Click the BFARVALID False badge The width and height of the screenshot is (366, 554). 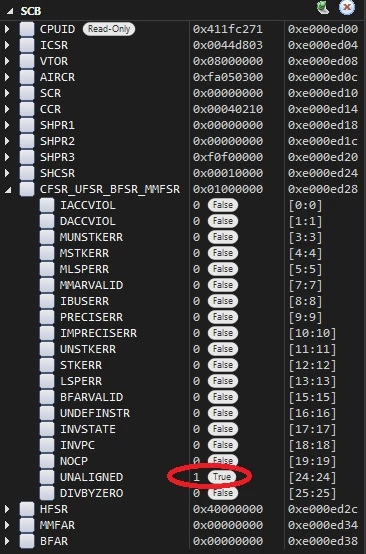pyautogui.click(x=223, y=397)
